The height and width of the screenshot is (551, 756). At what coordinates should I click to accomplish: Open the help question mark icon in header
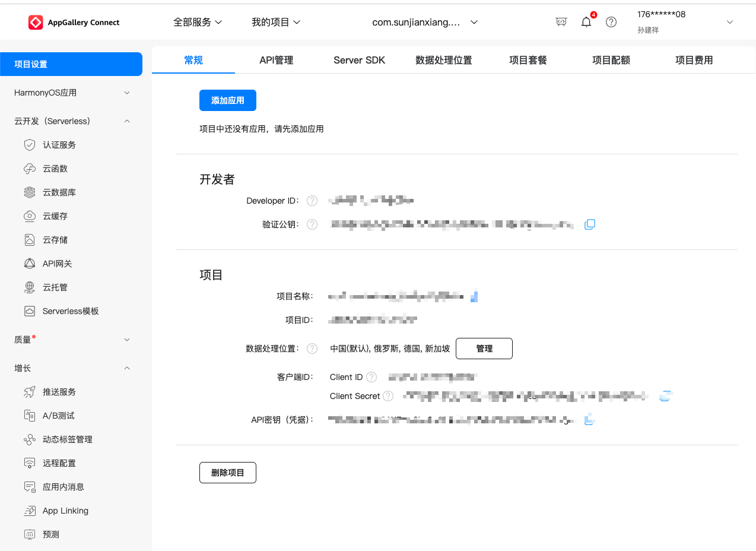611,23
